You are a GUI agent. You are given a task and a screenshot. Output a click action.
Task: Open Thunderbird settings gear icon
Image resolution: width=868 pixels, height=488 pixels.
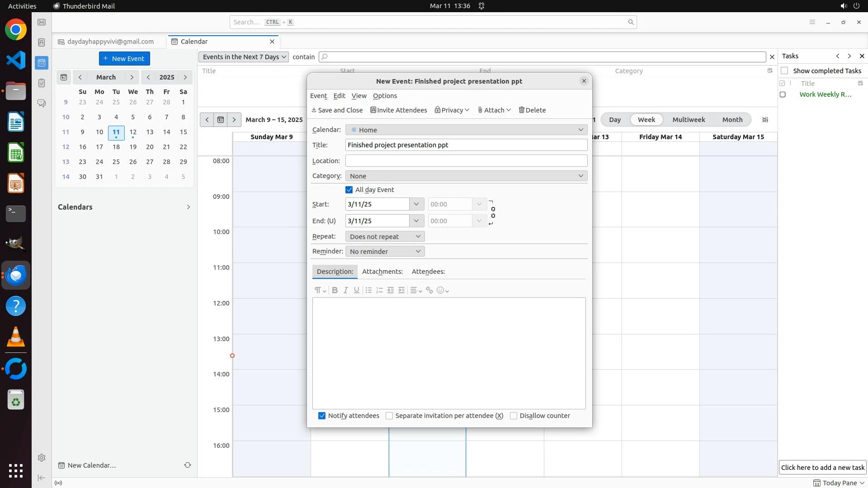[42, 458]
